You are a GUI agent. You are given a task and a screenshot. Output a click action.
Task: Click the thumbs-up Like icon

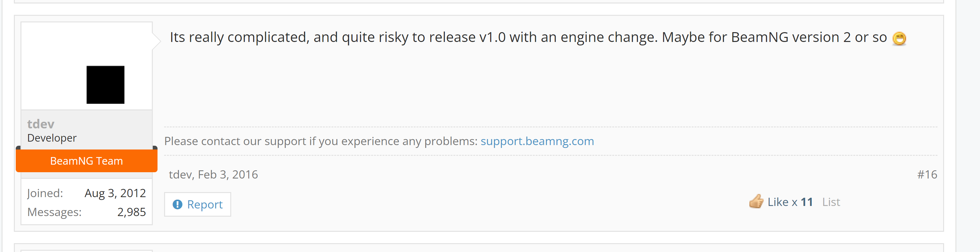pyautogui.click(x=756, y=201)
